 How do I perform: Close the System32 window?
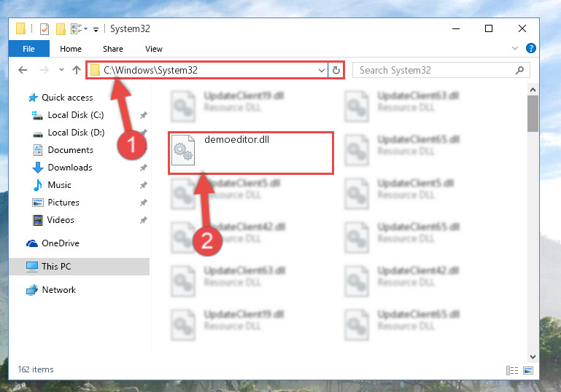522,28
